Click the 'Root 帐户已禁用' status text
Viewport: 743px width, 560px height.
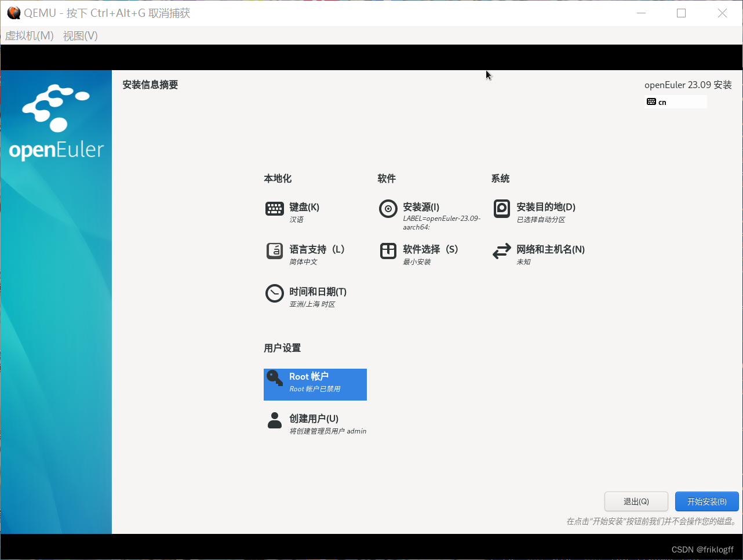pos(315,389)
